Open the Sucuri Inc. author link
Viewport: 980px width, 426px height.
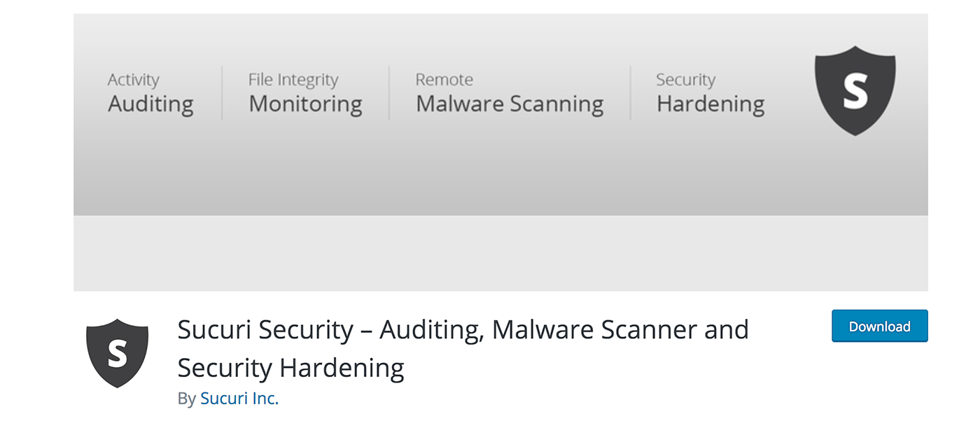tap(239, 399)
